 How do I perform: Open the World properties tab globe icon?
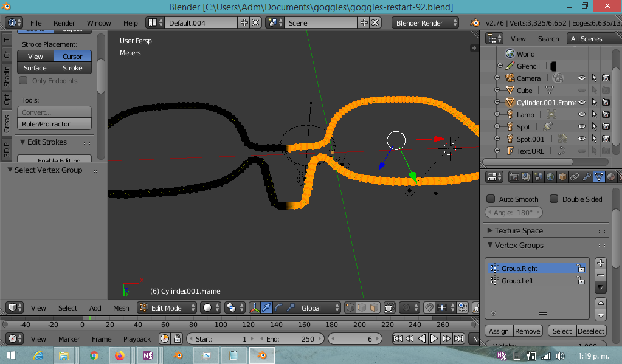(550, 177)
